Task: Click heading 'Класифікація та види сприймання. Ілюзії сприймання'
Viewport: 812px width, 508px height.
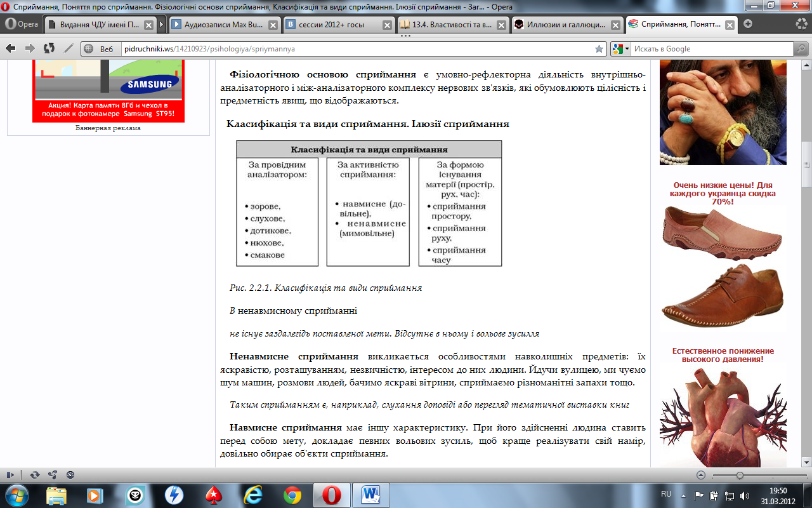Action: (x=368, y=124)
